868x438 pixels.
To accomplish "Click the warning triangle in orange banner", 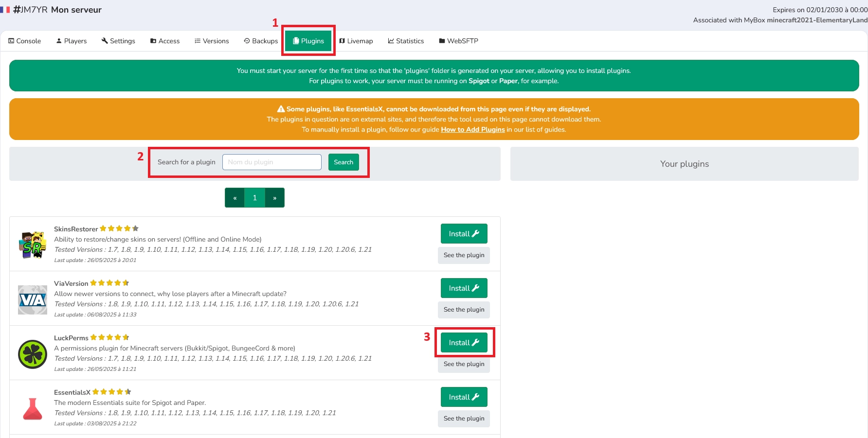I will (x=281, y=109).
